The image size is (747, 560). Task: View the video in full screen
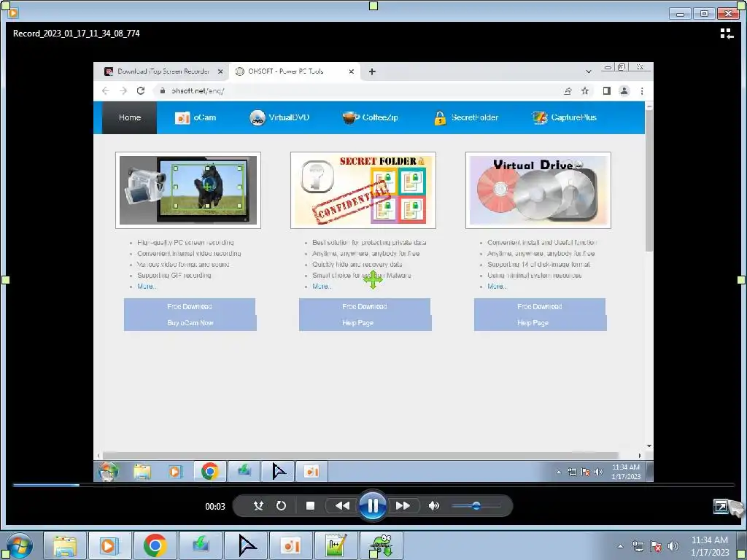tap(720, 506)
